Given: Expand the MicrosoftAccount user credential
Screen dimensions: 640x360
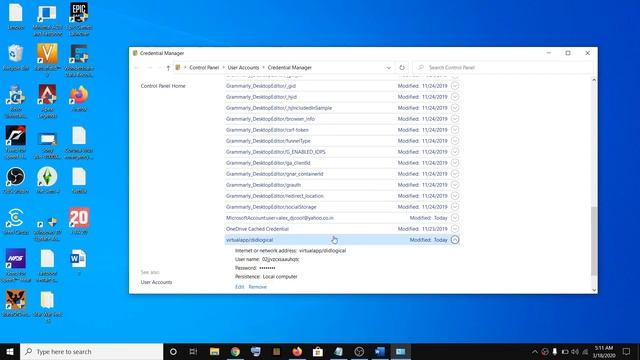Looking at the screenshot, I should [x=455, y=218].
